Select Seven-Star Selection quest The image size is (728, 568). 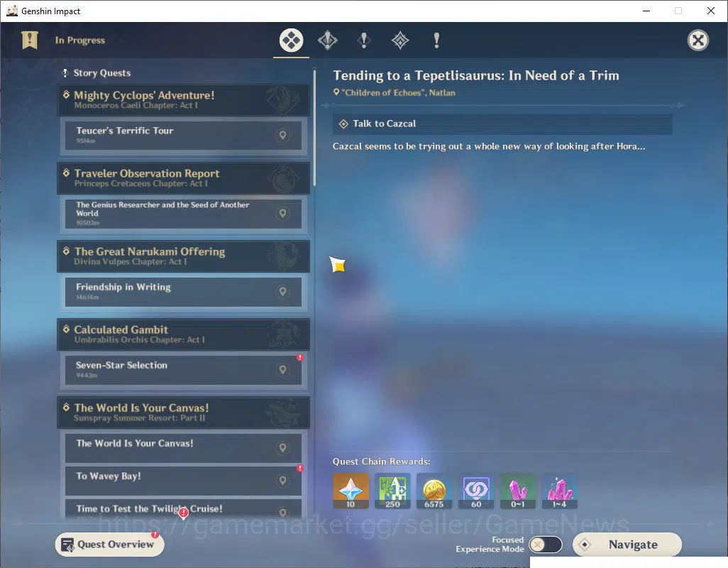coord(183,369)
